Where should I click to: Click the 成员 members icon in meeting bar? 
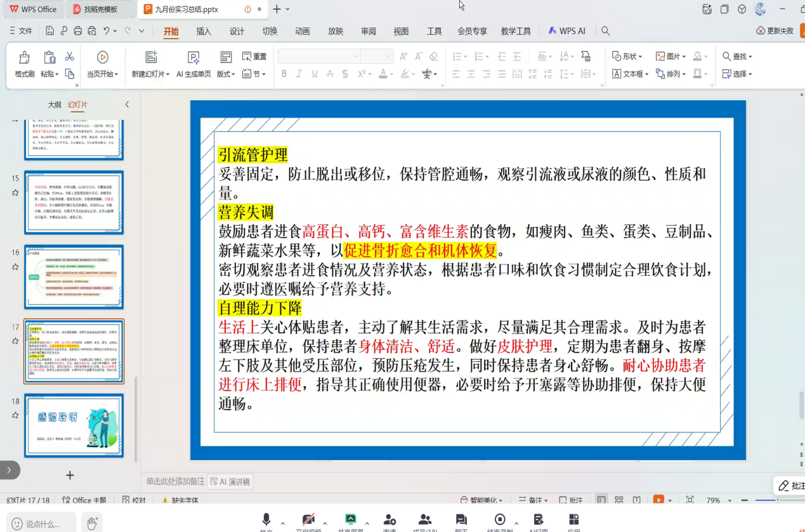click(425, 519)
